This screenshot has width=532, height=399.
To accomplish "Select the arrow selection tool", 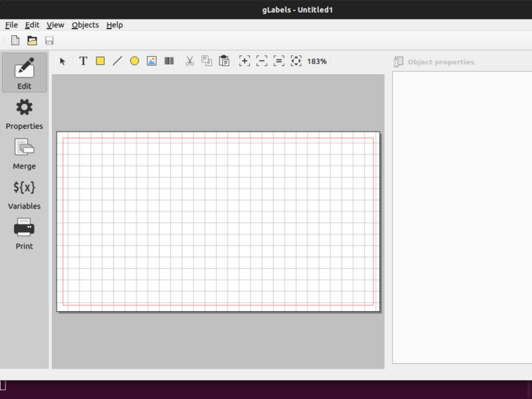I will 62,61.
